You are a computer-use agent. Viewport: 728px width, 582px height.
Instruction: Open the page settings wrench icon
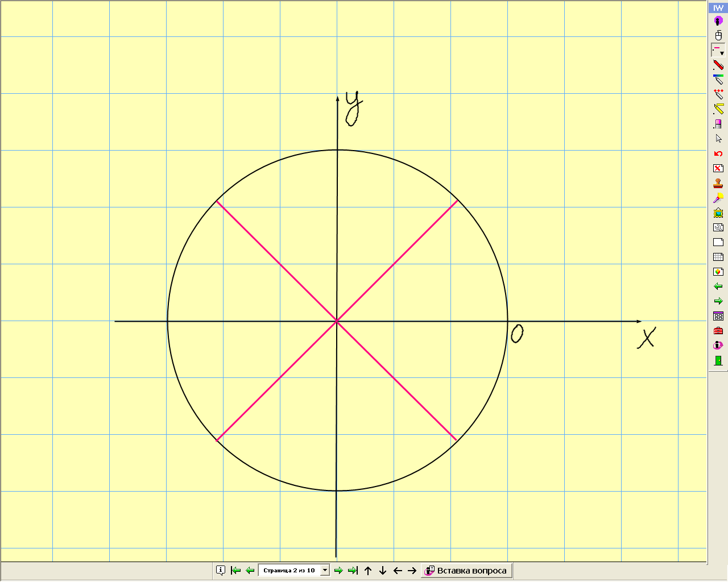718,227
